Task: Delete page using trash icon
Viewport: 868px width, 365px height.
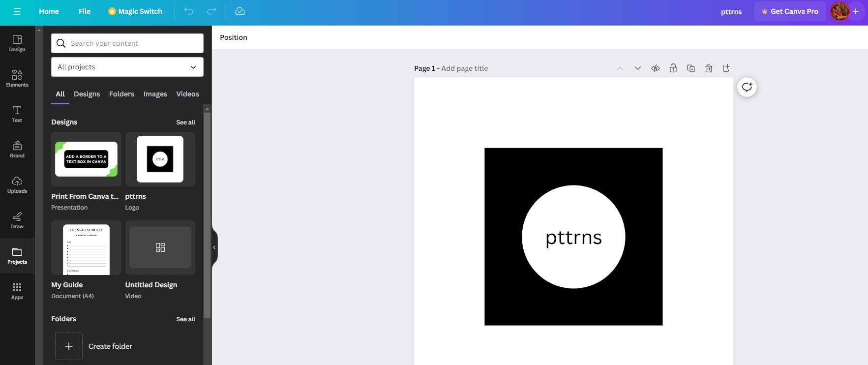Action: pos(709,68)
